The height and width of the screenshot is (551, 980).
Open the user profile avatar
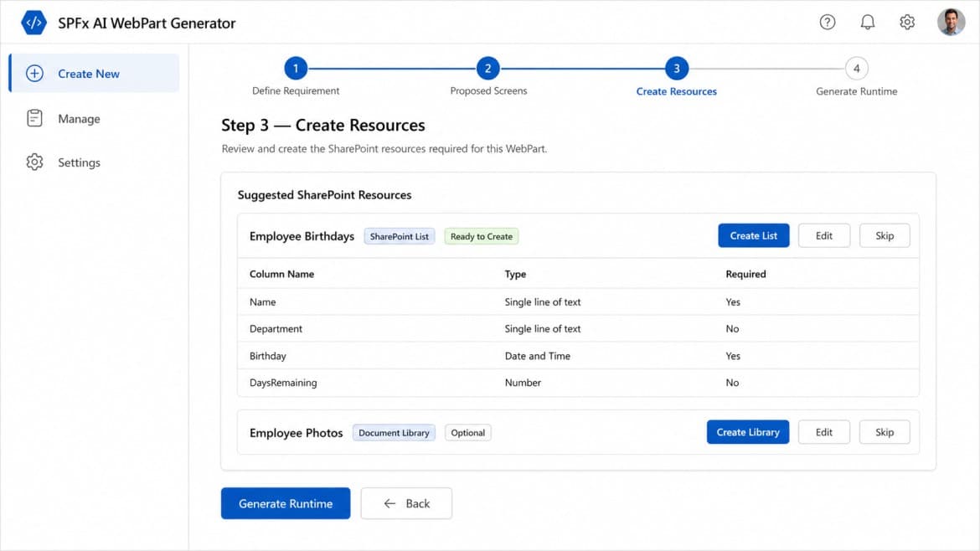[x=951, y=23]
